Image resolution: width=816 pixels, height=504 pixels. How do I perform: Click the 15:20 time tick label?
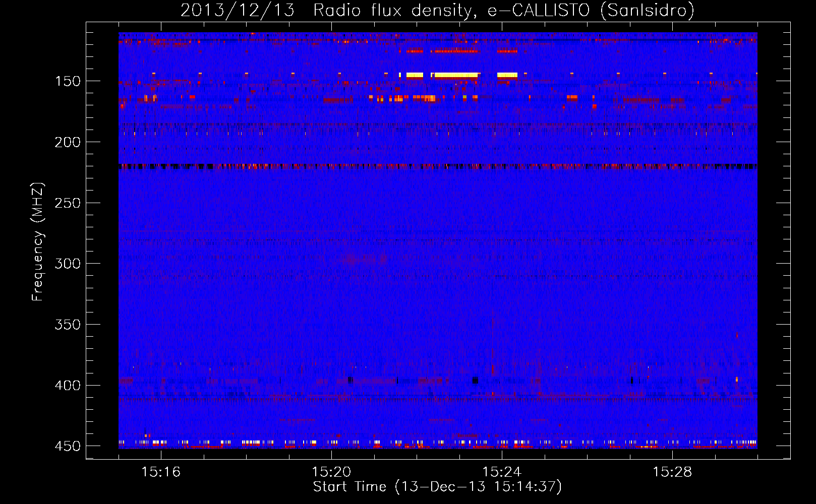click(331, 472)
